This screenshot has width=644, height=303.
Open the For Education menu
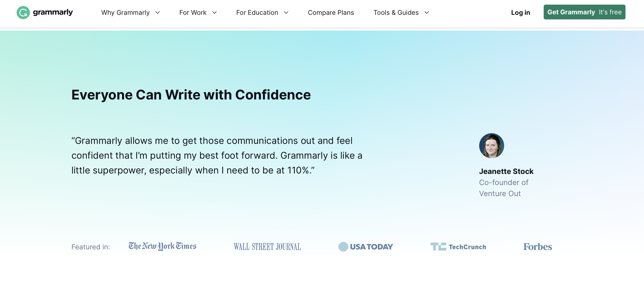(257, 12)
